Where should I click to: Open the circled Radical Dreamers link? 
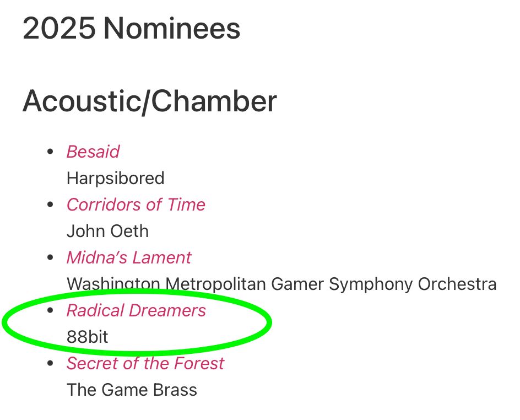click(x=136, y=311)
